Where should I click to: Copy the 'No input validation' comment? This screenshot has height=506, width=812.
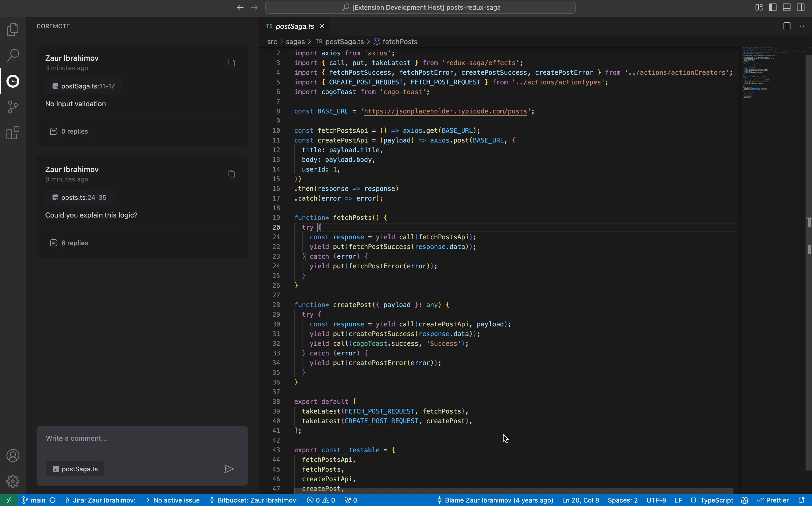232,63
